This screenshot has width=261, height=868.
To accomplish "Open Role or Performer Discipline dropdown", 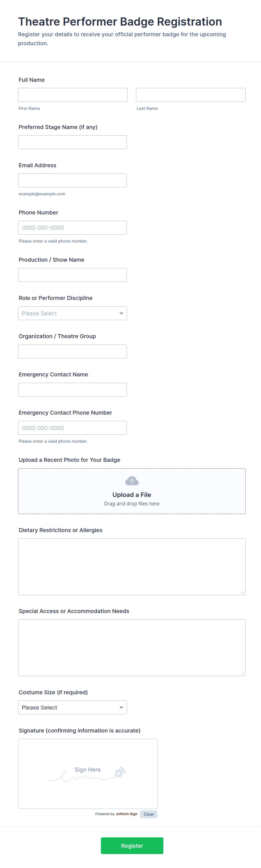I will (72, 313).
